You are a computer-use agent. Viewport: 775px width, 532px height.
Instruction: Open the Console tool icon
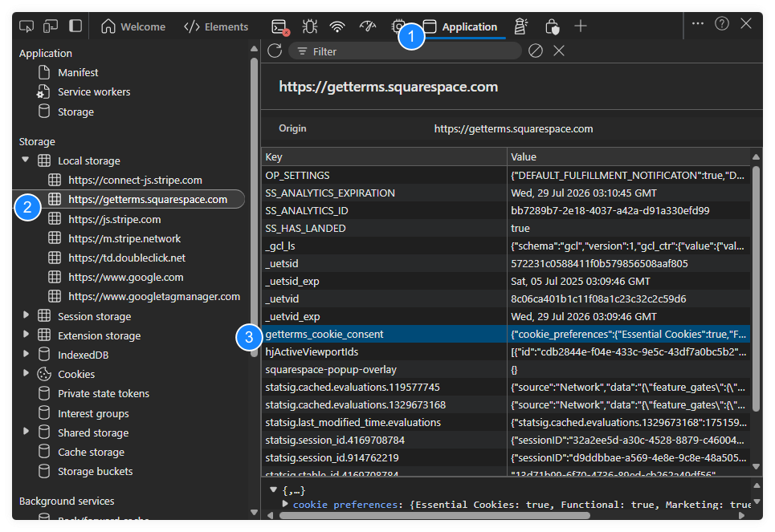279,26
